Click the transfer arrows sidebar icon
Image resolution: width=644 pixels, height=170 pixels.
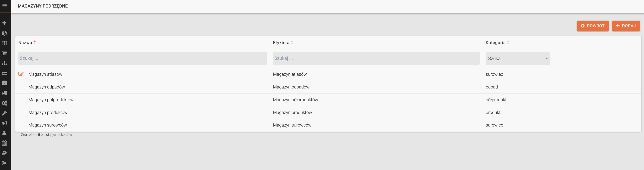point(4,73)
